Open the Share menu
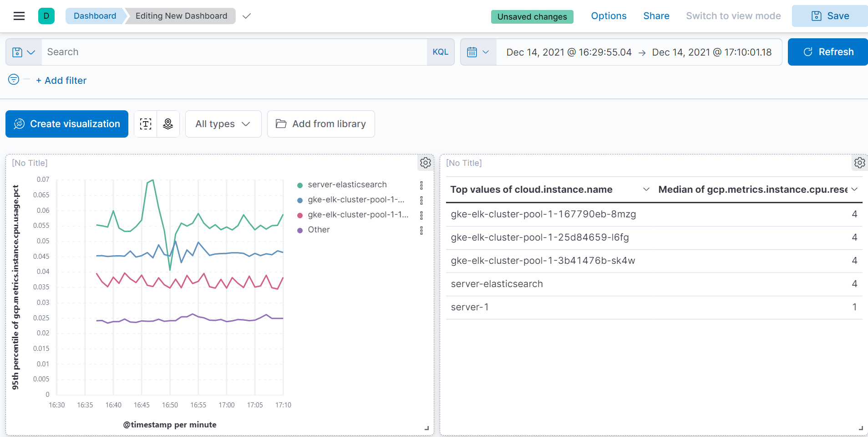 [656, 16]
